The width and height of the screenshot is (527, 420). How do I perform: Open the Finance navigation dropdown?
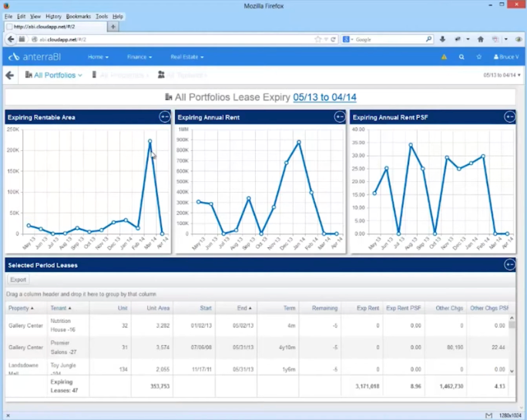pos(139,57)
